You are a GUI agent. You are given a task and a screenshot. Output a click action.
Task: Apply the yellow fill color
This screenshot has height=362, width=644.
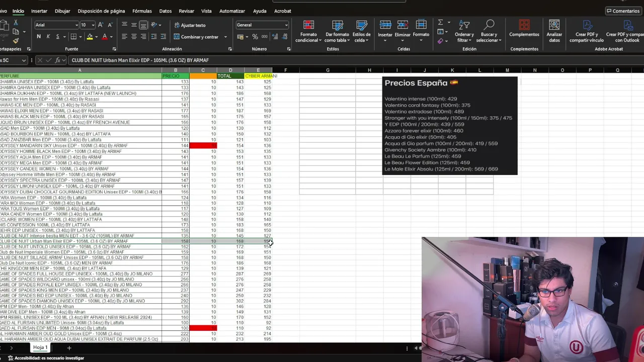[90, 37]
